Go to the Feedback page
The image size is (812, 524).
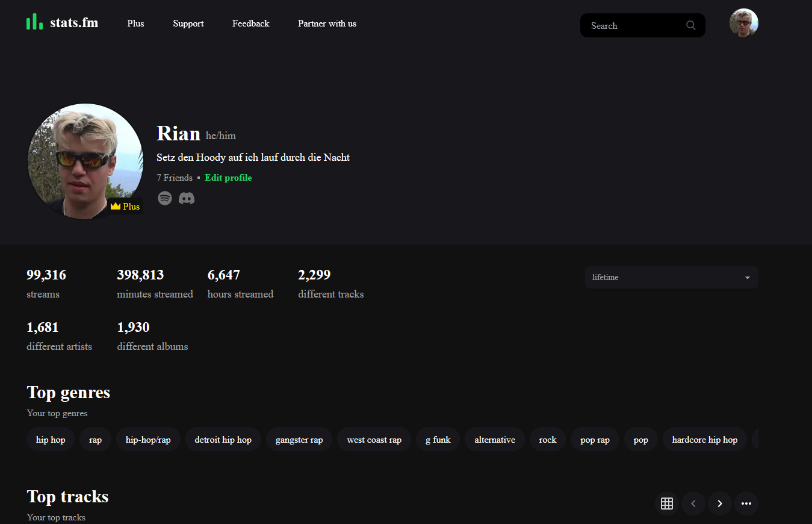(x=250, y=23)
